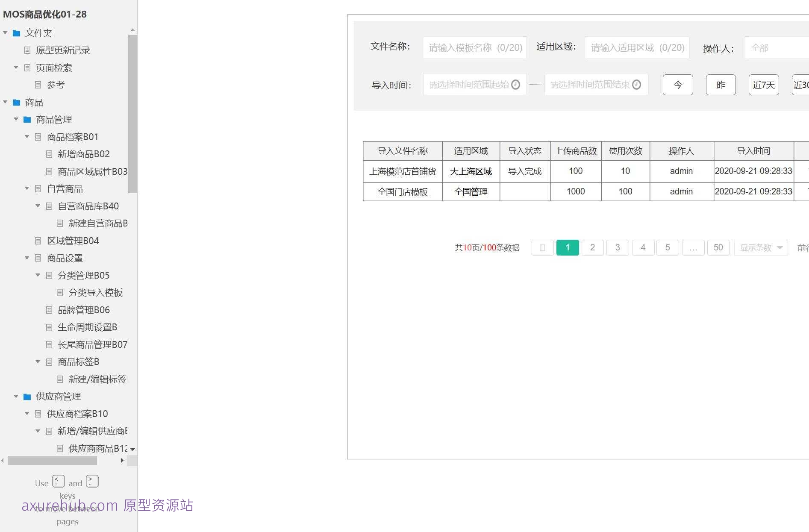Click the folder icon beside 商品

point(16,102)
